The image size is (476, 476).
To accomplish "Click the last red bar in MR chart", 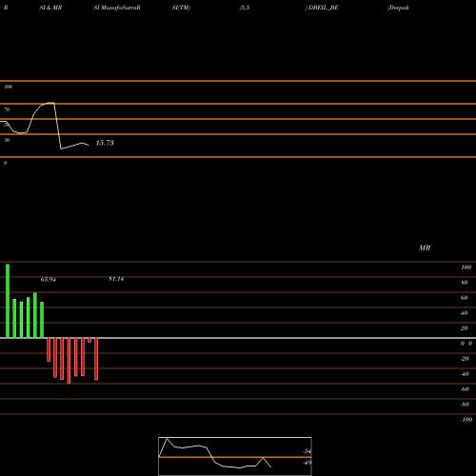I will [x=96, y=359].
